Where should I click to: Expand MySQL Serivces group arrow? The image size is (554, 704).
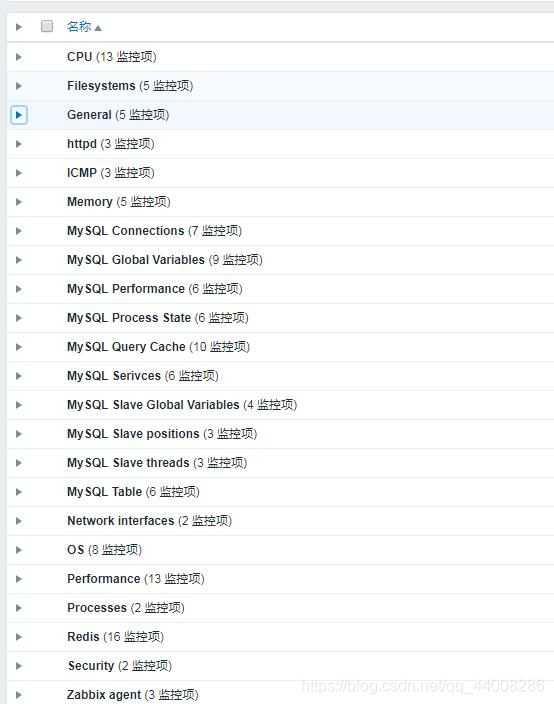[18, 376]
